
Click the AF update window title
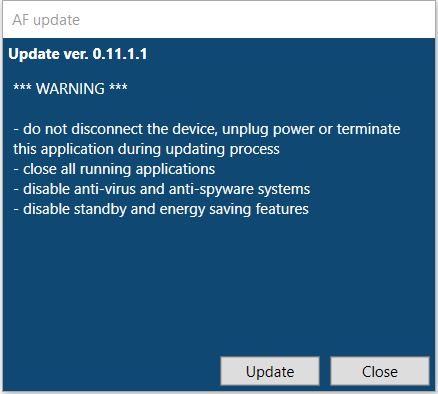click(x=46, y=20)
